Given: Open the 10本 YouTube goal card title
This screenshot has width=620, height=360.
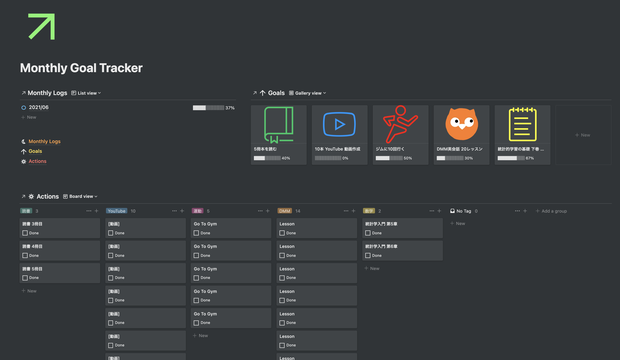Looking at the screenshot, I should [337, 149].
